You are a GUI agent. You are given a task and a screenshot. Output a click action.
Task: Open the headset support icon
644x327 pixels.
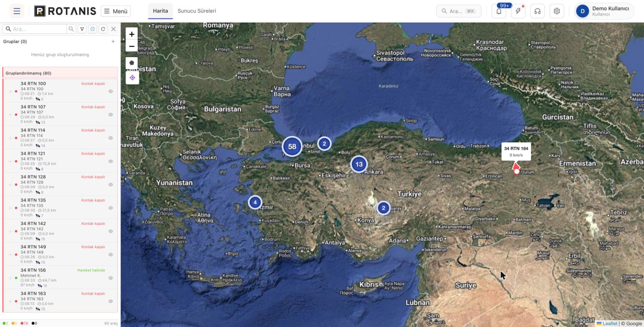(x=538, y=11)
